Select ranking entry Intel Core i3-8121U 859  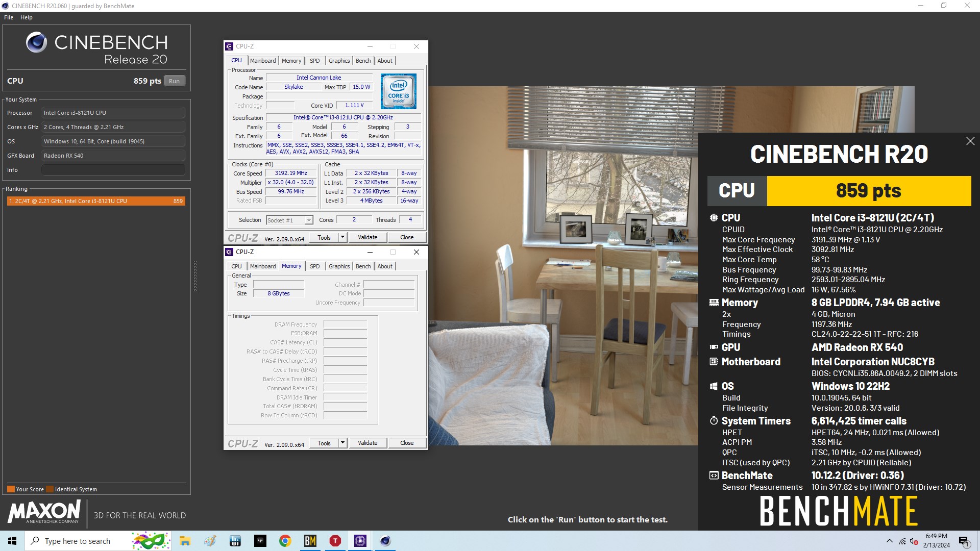96,201
